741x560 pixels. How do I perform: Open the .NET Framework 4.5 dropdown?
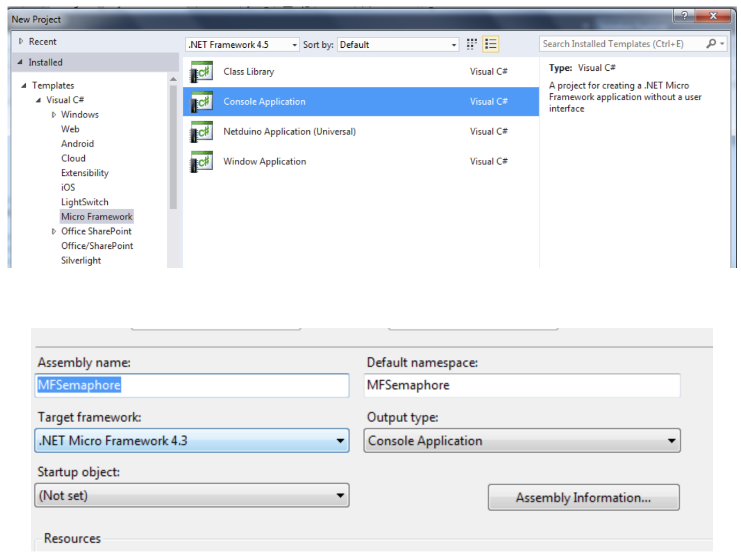tap(242, 45)
